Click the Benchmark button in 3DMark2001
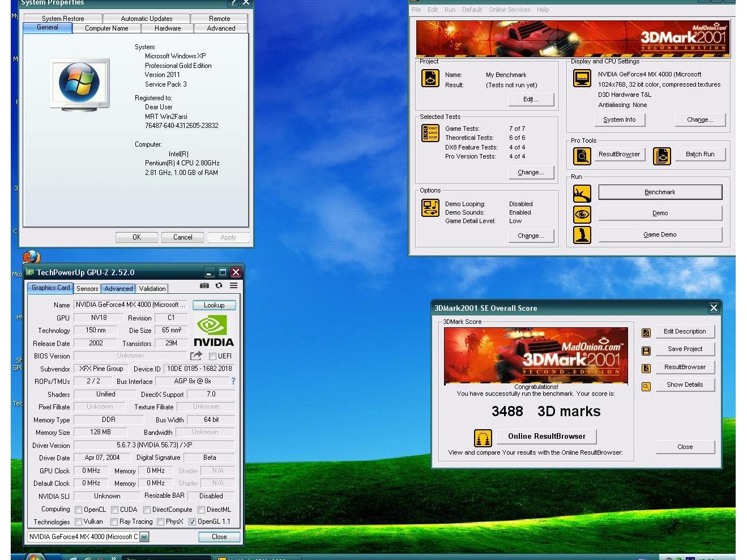This screenshot has height=560, width=747. 660,193
